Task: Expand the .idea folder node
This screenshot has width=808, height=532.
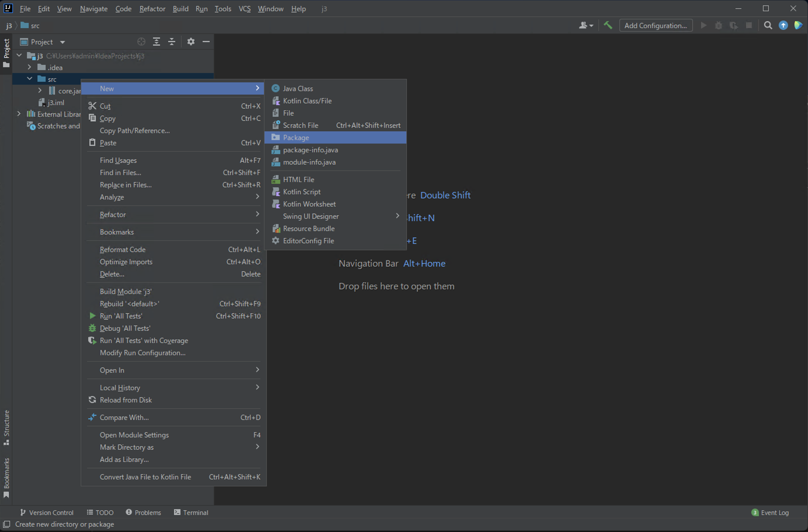Action: tap(29, 67)
